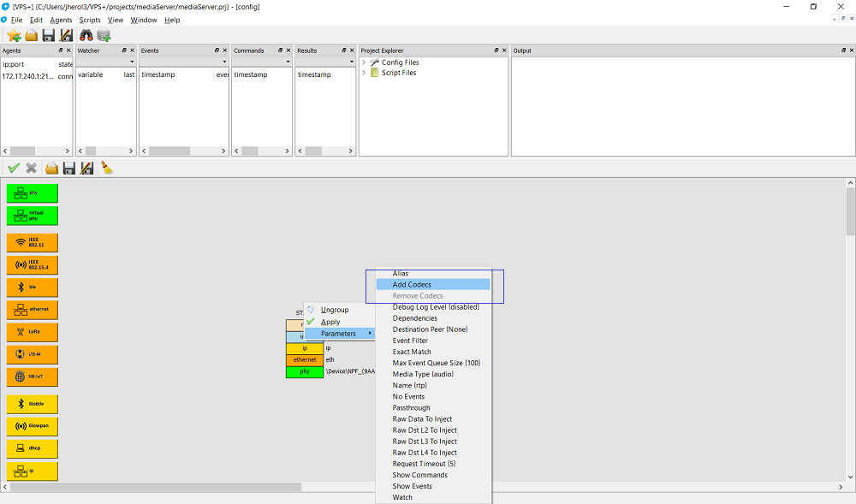Click Ungroup in the context menu
This screenshot has width=856, height=504.
click(335, 310)
